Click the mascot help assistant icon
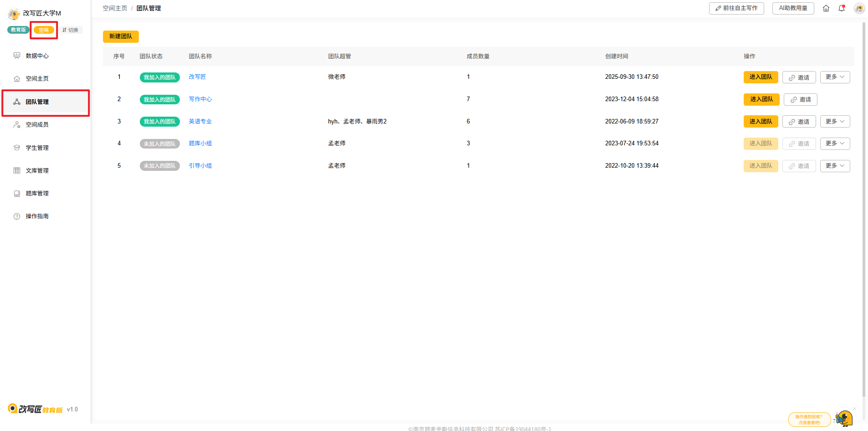Image resolution: width=868 pixels, height=431 pixels. pyautogui.click(x=843, y=418)
